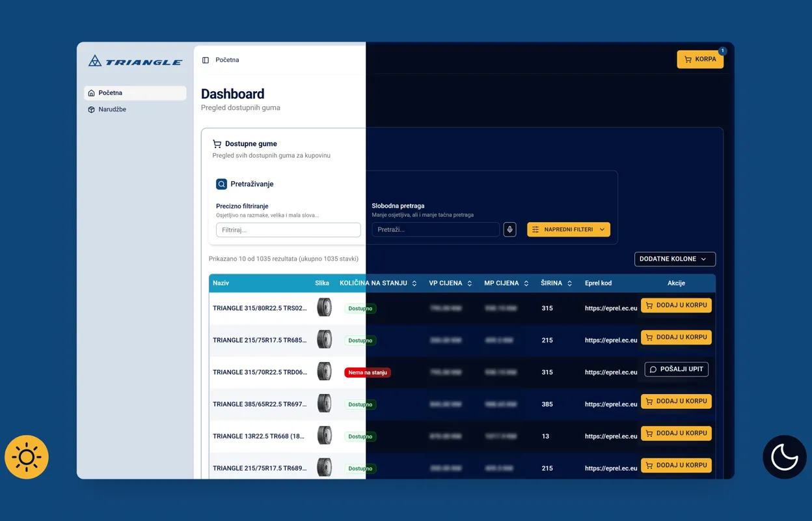Click the box icon beside Narudžbe
Viewport: 812px width, 521px height.
click(91, 109)
